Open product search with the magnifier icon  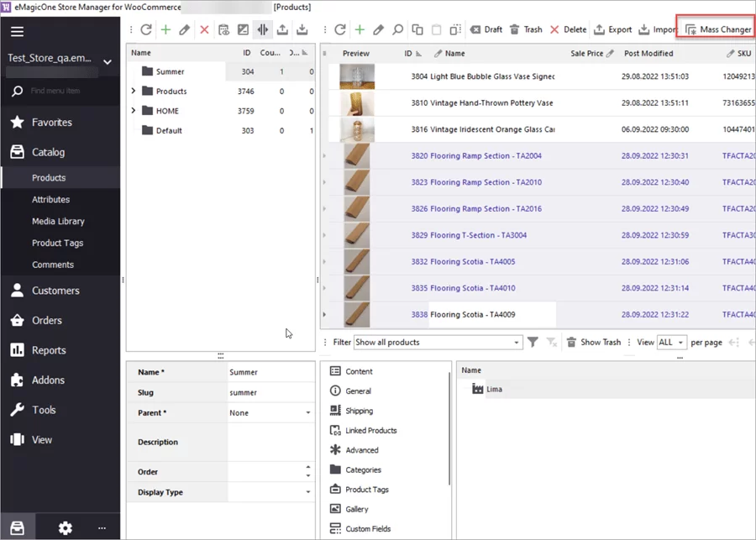point(398,29)
